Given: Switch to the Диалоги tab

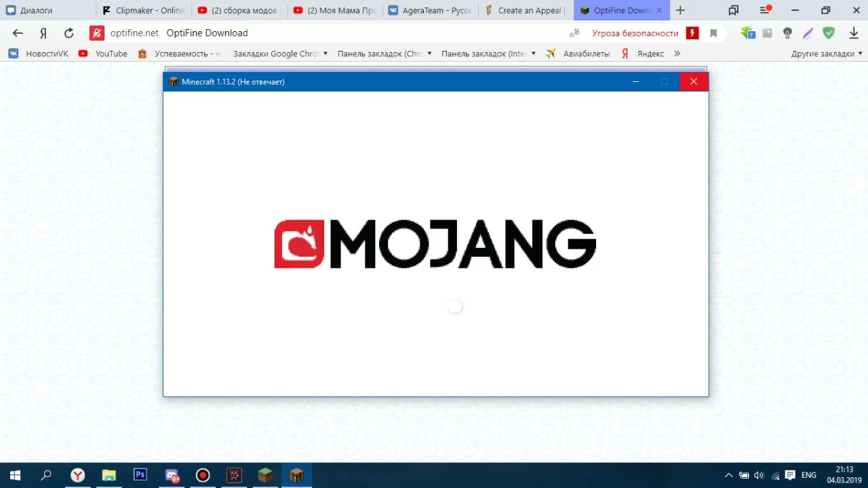Looking at the screenshot, I should coord(47,10).
